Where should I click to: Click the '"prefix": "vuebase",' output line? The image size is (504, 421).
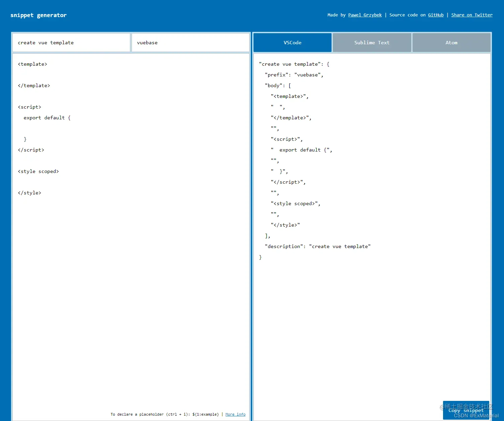[x=294, y=75]
